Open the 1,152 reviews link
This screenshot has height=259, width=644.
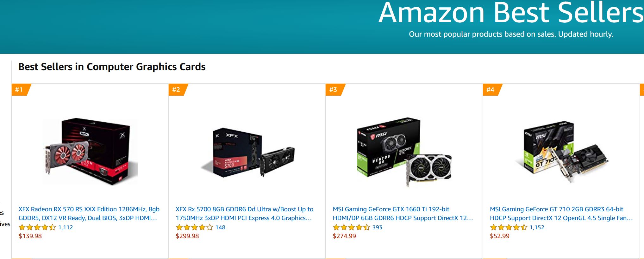click(537, 227)
